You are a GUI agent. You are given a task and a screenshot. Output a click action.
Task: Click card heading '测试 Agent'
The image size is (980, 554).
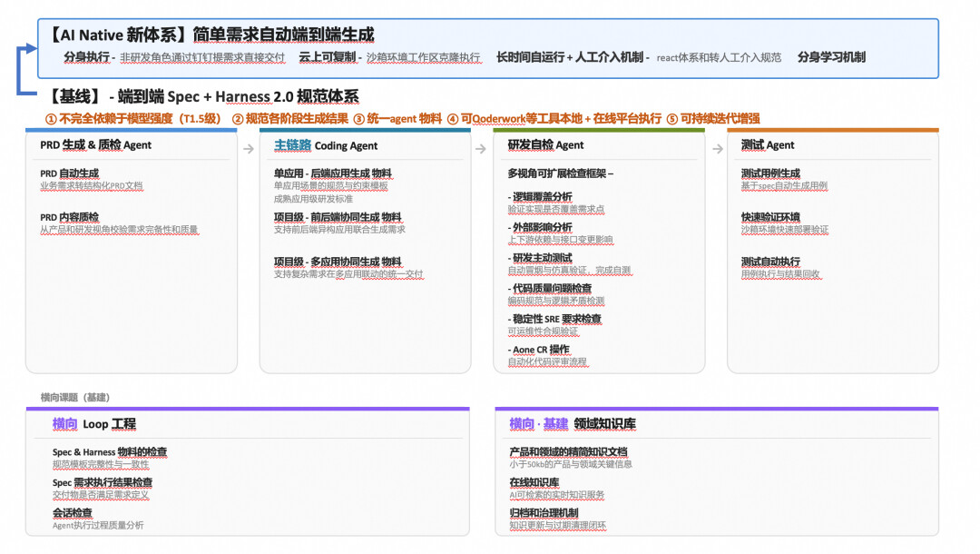768,145
